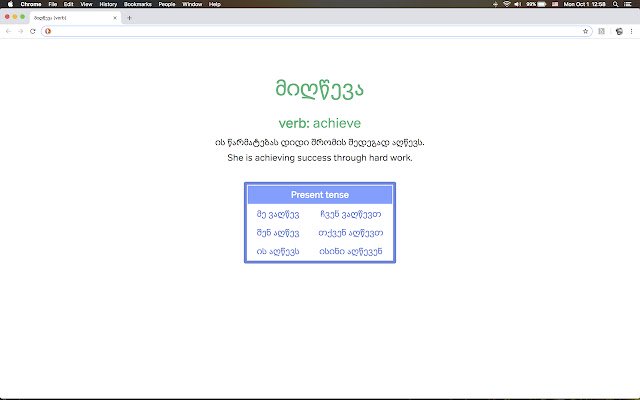Click the date and time display

[584, 4]
